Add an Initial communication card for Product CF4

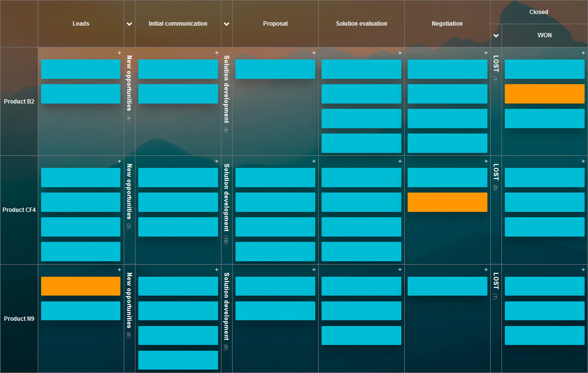(217, 161)
